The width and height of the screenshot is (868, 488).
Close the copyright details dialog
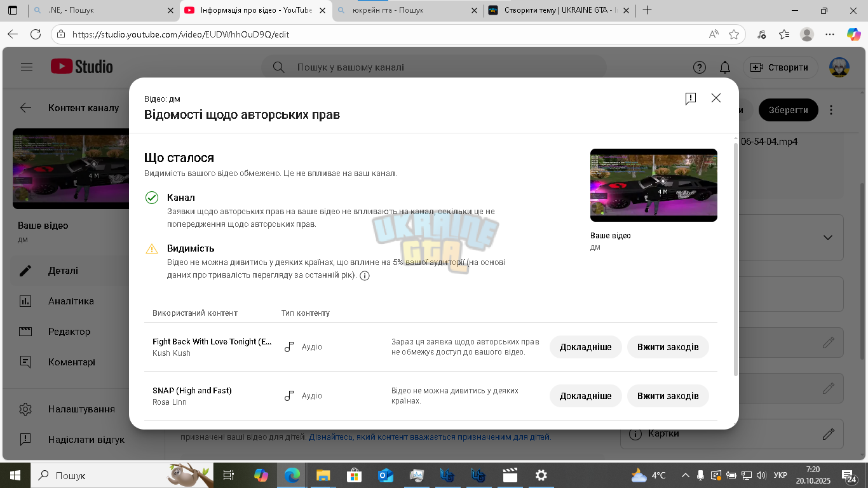716,98
